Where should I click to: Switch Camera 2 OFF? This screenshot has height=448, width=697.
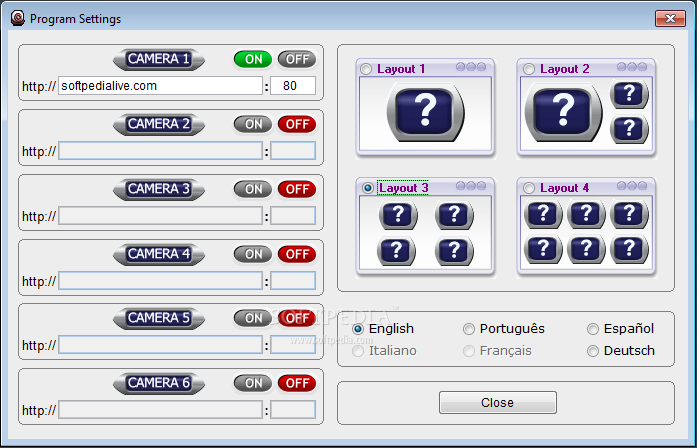pos(297,124)
